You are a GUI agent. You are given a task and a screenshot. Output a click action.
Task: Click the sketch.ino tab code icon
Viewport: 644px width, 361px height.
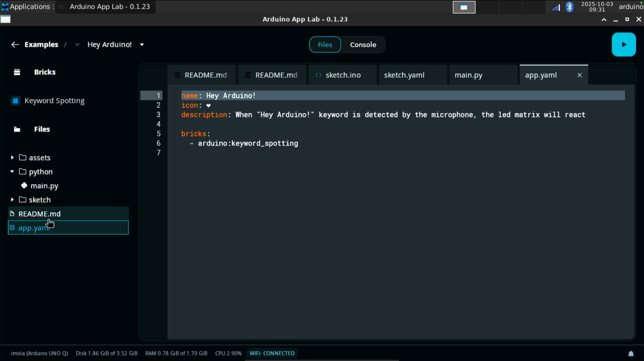coord(318,75)
